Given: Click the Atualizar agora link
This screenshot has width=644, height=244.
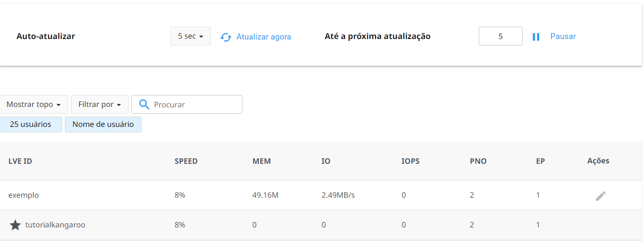Looking at the screenshot, I should pyautogui.click(x=264, y=36).
